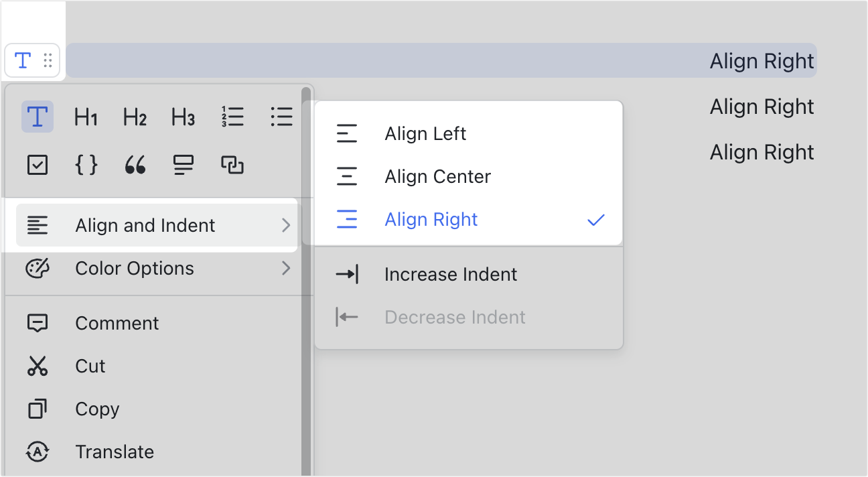Viewport: 868px width, 477px height.
Task: Convert to a checklist item
Action: click(x=38, y=165)
